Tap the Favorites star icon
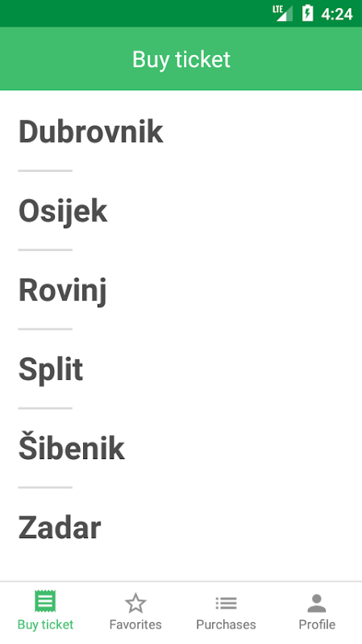362x644 pixels. point(135,603)
